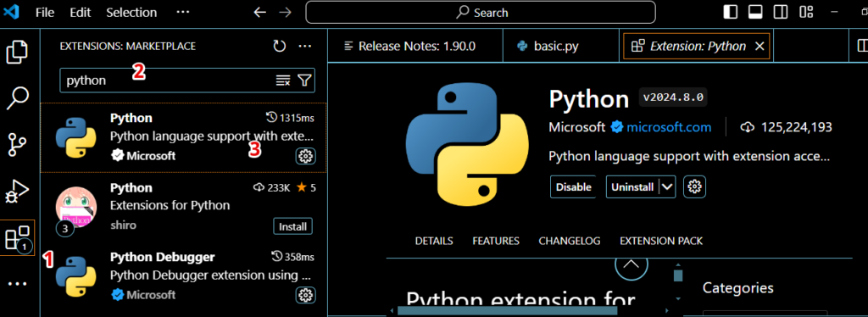Open Extensions view more actions menu
This screenshot has width=868, height=317.
[x=305, y=47]
